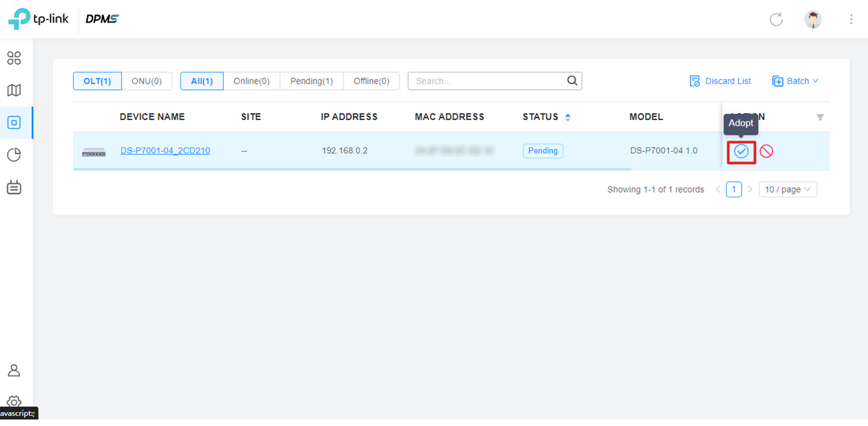Open device DS-P7001-04_2CD210 details link
Screen dimensions: 868x426
165,150
